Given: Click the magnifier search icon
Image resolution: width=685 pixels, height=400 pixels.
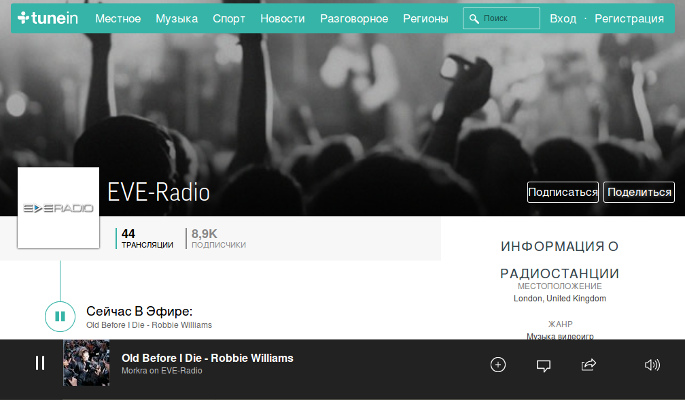Looking at the screenshot, I should tap(474, 18).
